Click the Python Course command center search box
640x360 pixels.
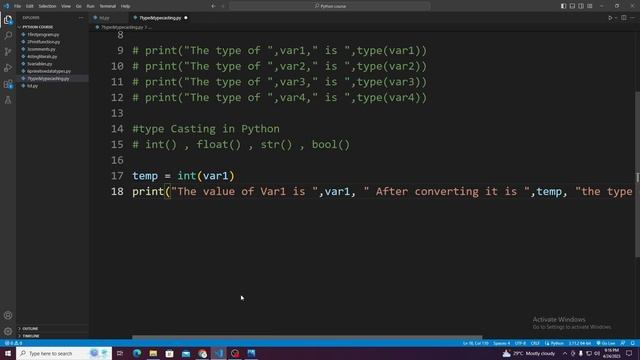330,6
